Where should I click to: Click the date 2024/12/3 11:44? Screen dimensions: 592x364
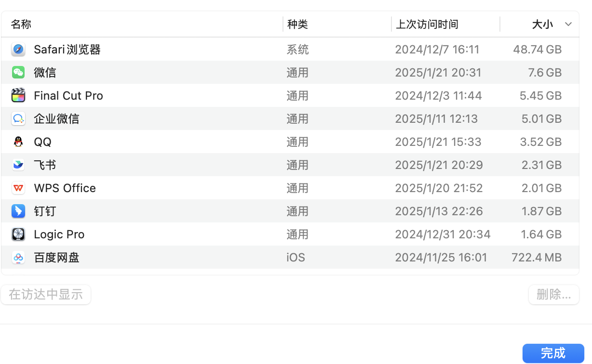click(438, 96)
